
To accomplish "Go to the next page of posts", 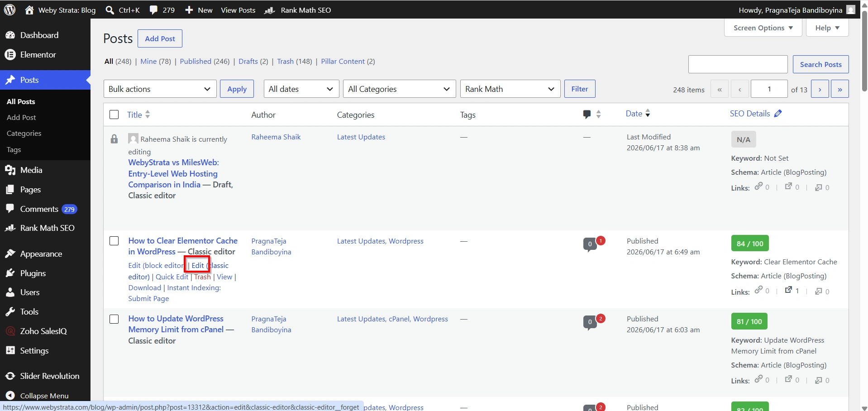I will point(820,89).
